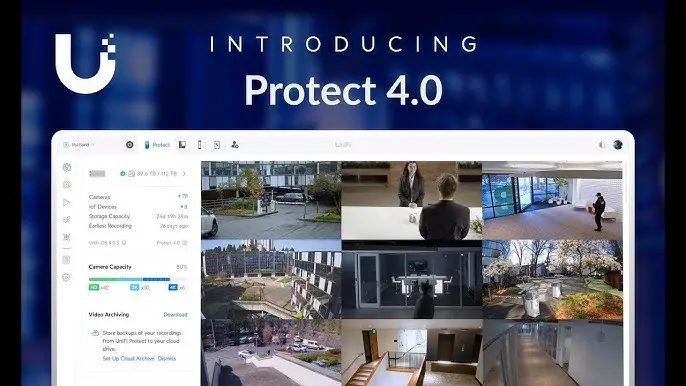The height and width of the screenshot is (386, 686).
Task: Expand the storage details chevron arrow
Action: 184,174
